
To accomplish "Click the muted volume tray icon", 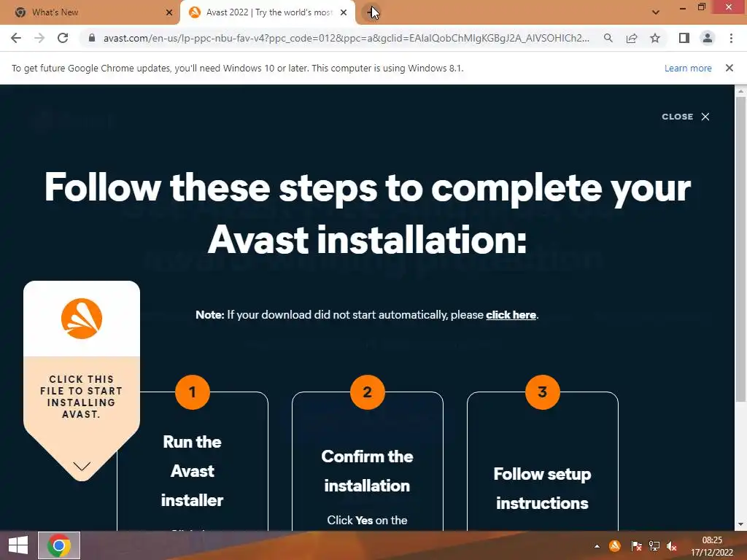I will point(672,546).
